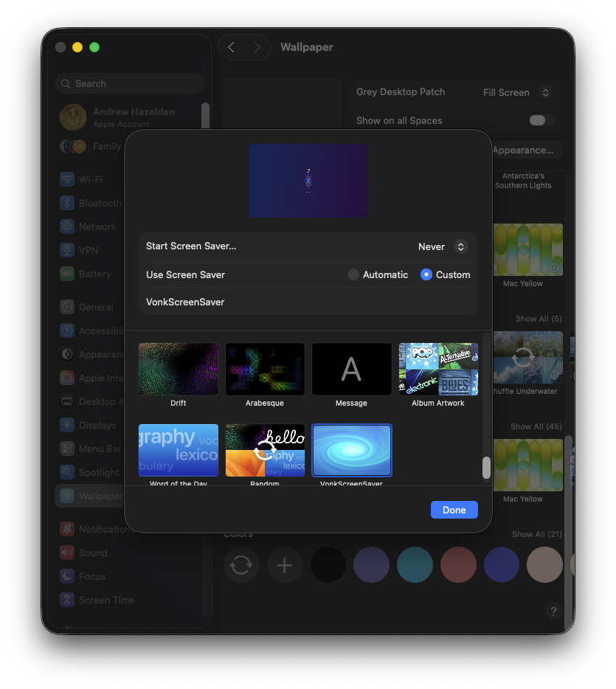Choose the Drift screen saver thumbnail
616x689 pixels.
click(178, 369)
